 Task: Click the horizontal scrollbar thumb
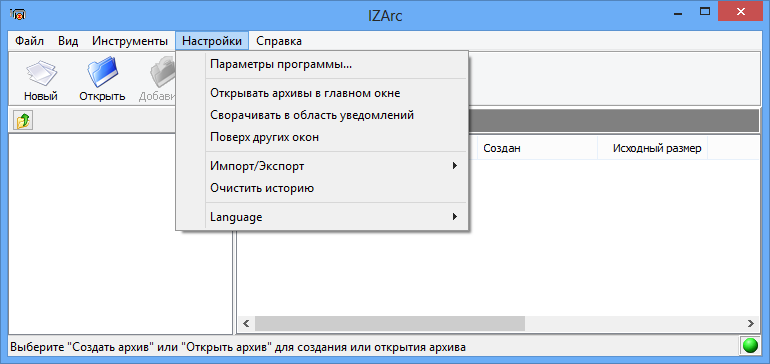pos(390,323)
